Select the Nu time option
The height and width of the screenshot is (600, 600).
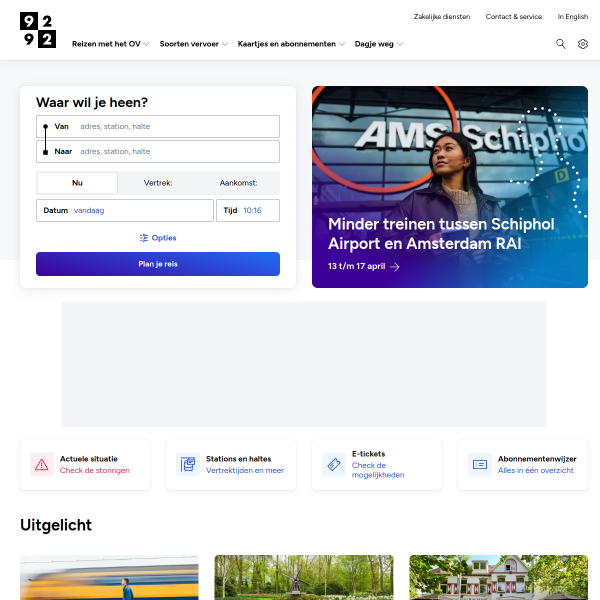tap(77, 183)
